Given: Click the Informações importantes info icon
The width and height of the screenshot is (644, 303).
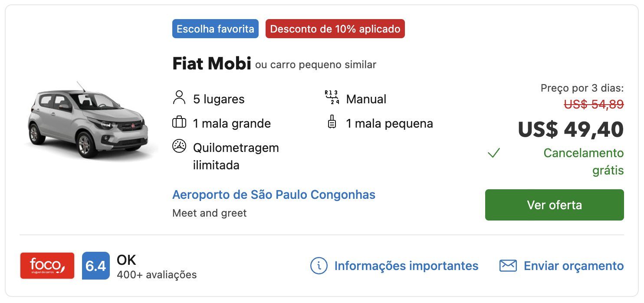Looking at the screenshot, I should (x=319, y=266).
